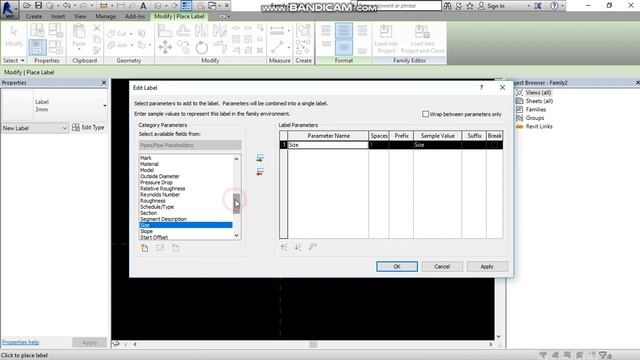Switch to the Insert ribbon tab
Image resolution: width=640 pixels, height=360 pixels.
pos(58,16)
